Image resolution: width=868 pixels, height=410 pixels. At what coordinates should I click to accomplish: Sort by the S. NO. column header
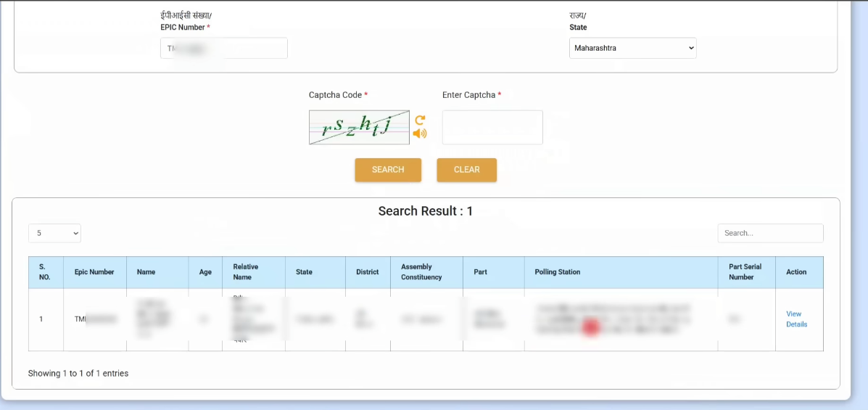coord(45,272)
